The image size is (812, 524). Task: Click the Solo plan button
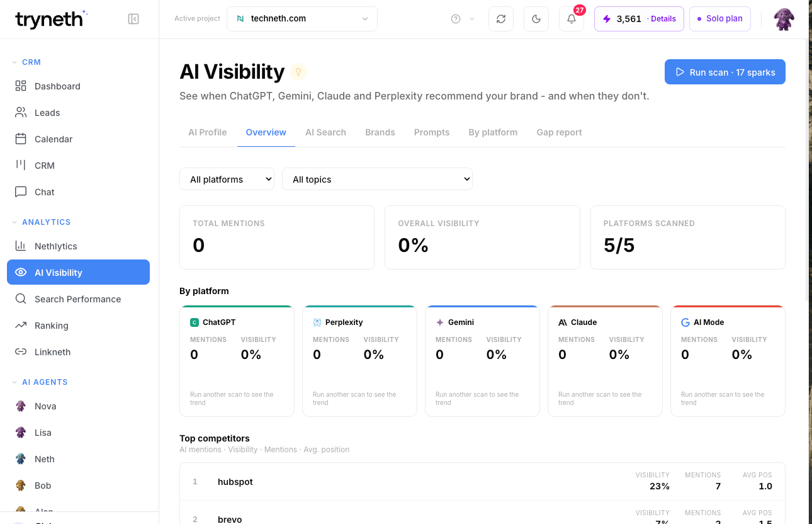720,19
